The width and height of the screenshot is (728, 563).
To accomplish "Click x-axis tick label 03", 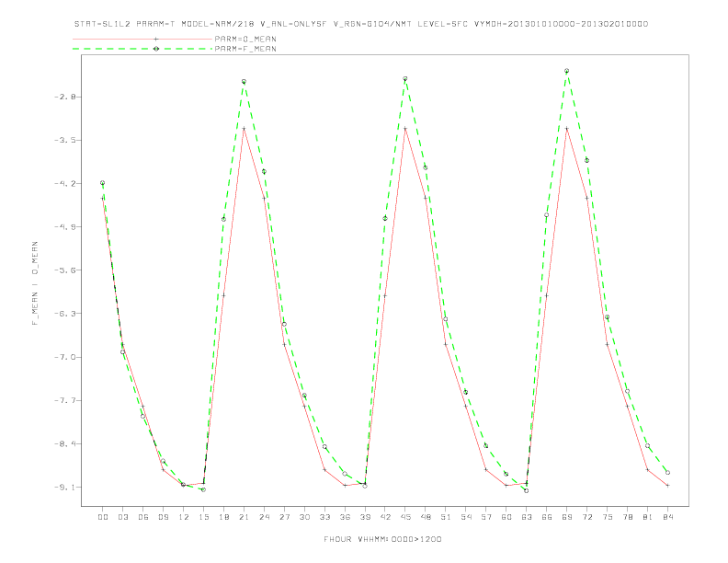I will (x=122, y=517).
